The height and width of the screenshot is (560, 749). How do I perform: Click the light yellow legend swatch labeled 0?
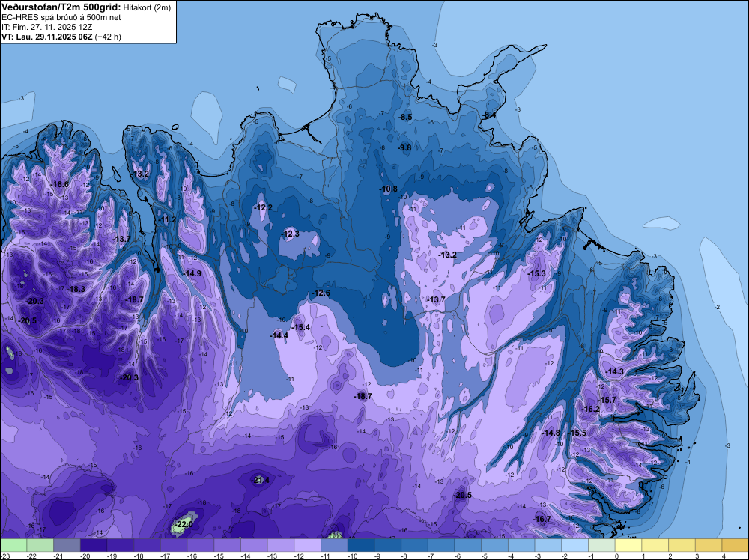coord(628,545)
